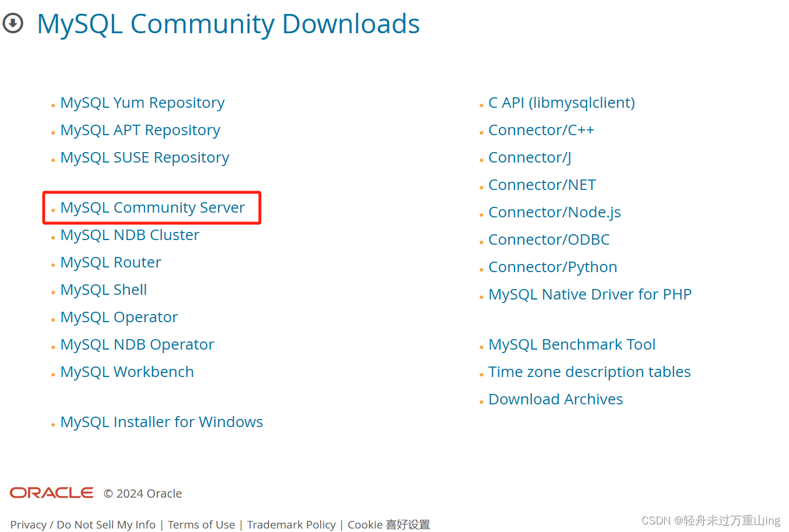Screen dimensions: 789x532
Task: Open the Connector/C++ link
Action: pyautogui.click(x=541, y=130)
